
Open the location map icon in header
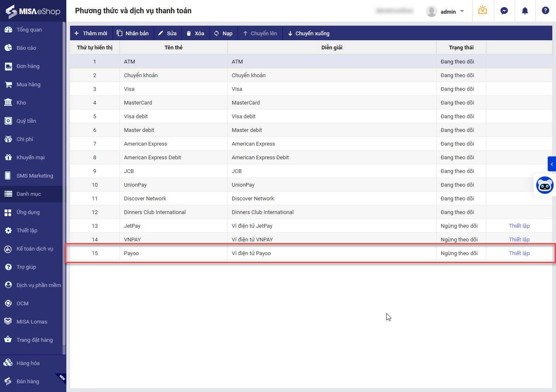[483, 10]
